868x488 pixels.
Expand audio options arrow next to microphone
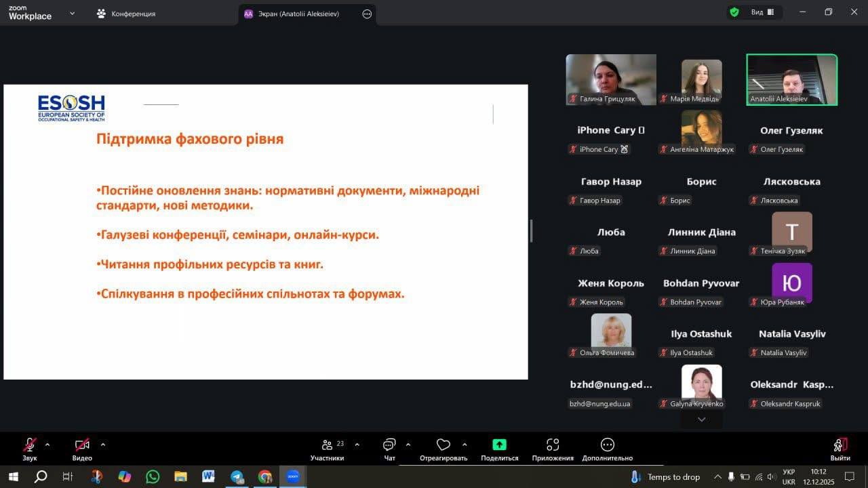click(47, 445)
